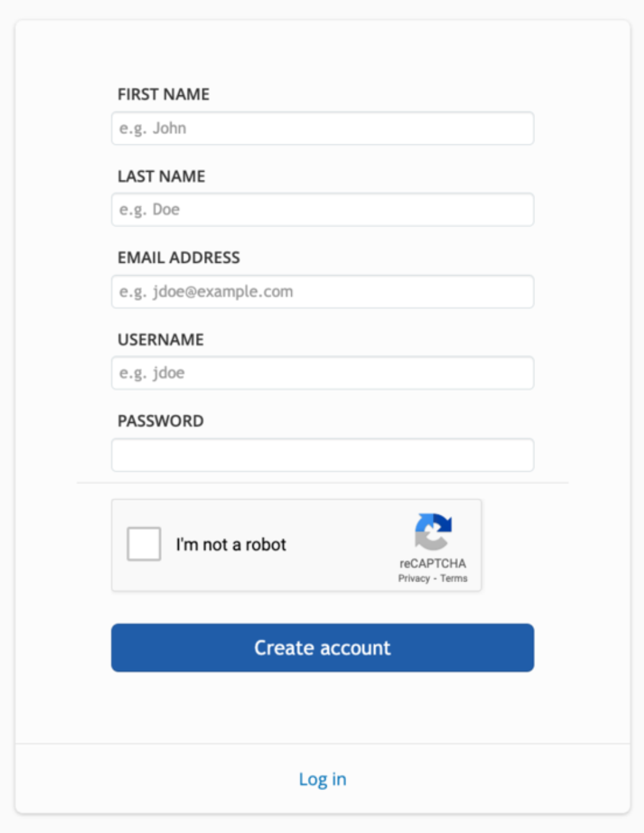The height and width of the screenshot is (833, 644).
Task: Focus the First Name input field
Action: click(x=322, y=128)
